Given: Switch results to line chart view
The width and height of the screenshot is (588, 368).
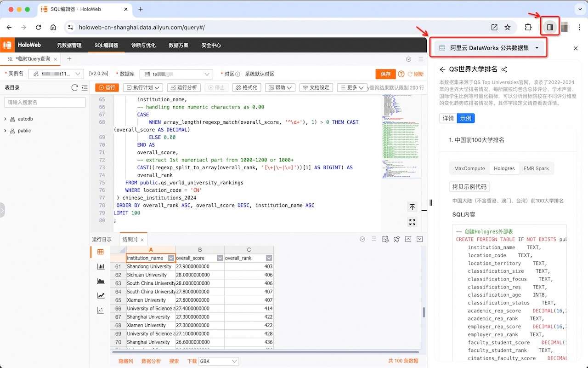Looking at the screenshot, I should (x=101, y=296).
